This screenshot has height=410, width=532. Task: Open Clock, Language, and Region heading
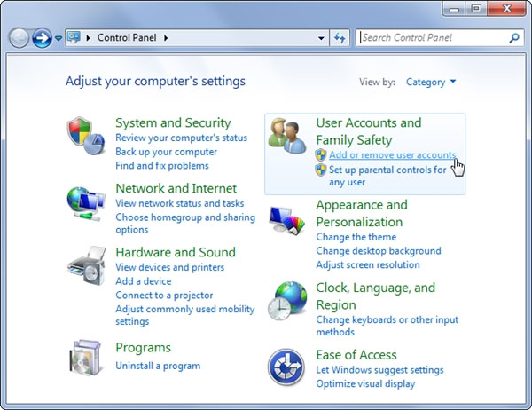pyautogui.click(x=376, y=296)
